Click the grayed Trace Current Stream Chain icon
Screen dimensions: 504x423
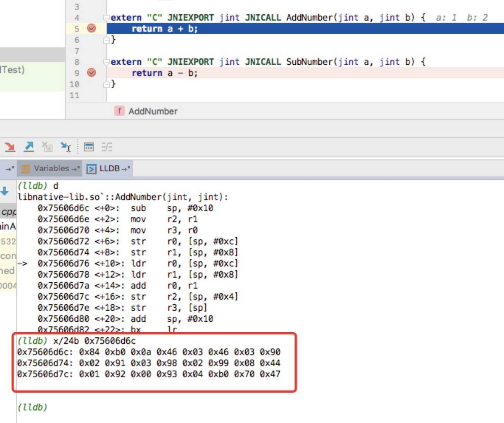(x=107, y=147)
